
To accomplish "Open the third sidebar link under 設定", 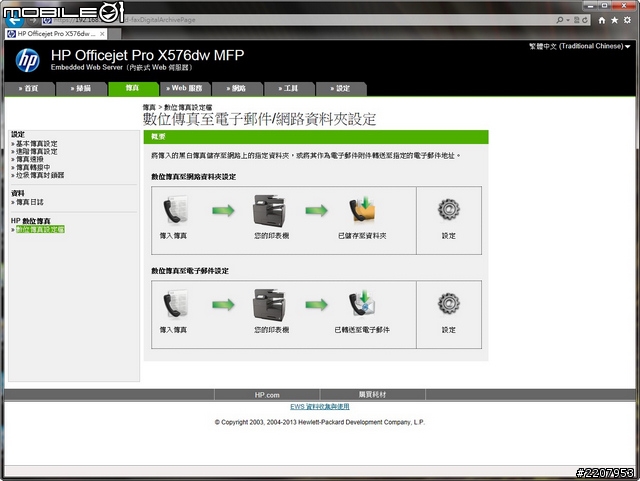I will (30, 159).
